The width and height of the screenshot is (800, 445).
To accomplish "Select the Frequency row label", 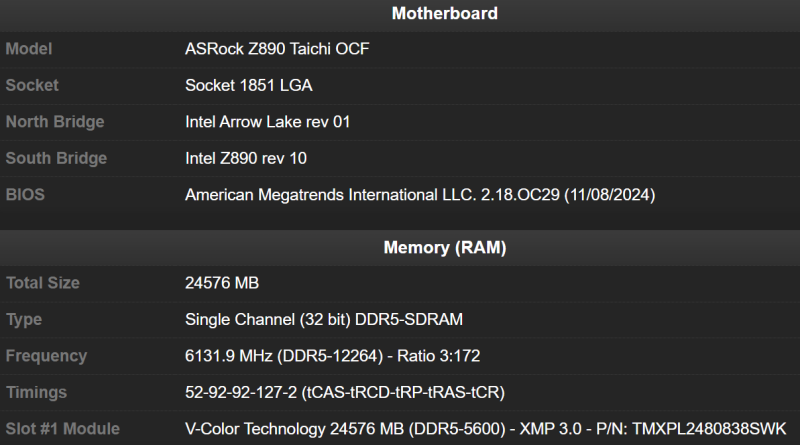I will (46, 356).
